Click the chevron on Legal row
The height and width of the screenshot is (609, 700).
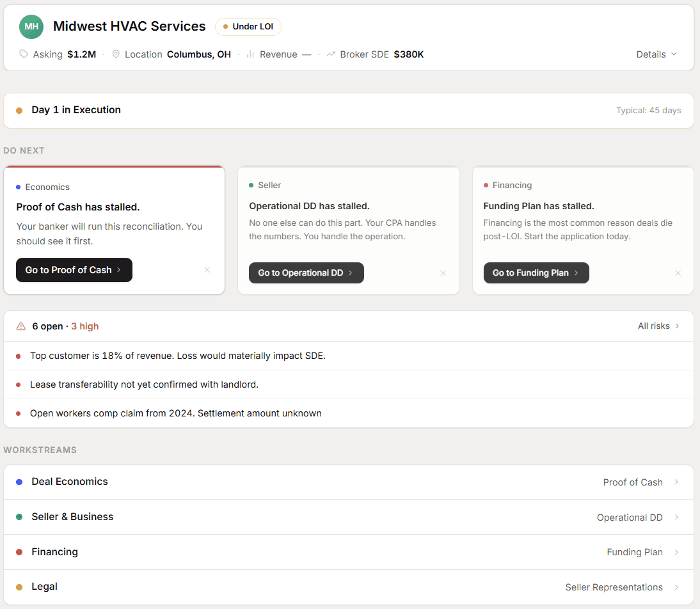click(x=677, y=587)
